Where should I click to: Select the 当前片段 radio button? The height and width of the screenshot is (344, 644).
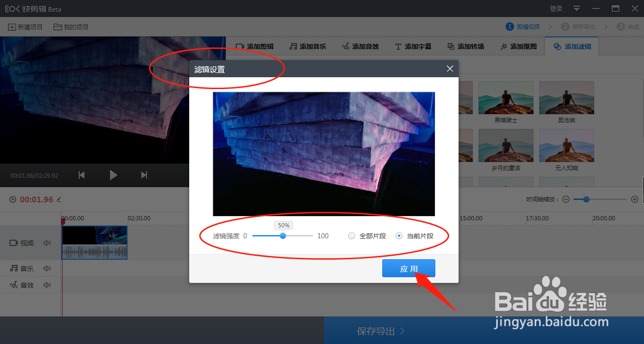point(398,235)
